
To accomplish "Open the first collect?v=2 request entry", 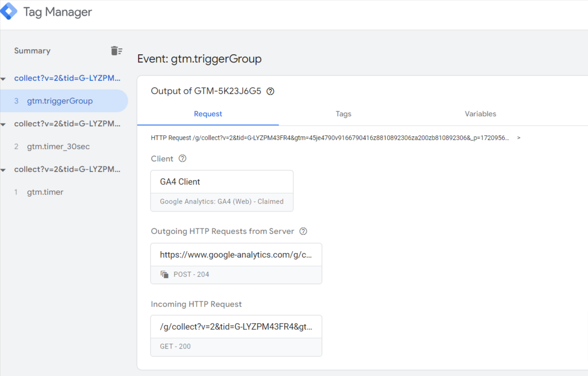I will (x=67, y=78).
